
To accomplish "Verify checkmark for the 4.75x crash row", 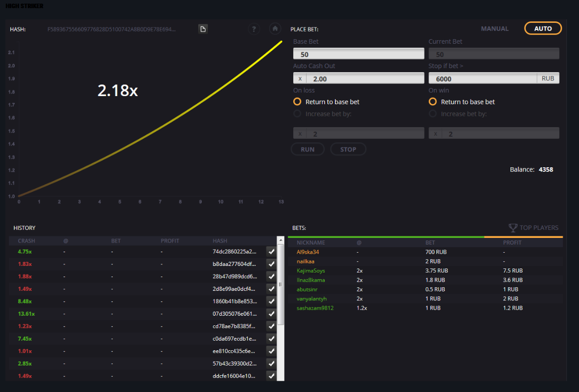I will click(x=271, y=252).
